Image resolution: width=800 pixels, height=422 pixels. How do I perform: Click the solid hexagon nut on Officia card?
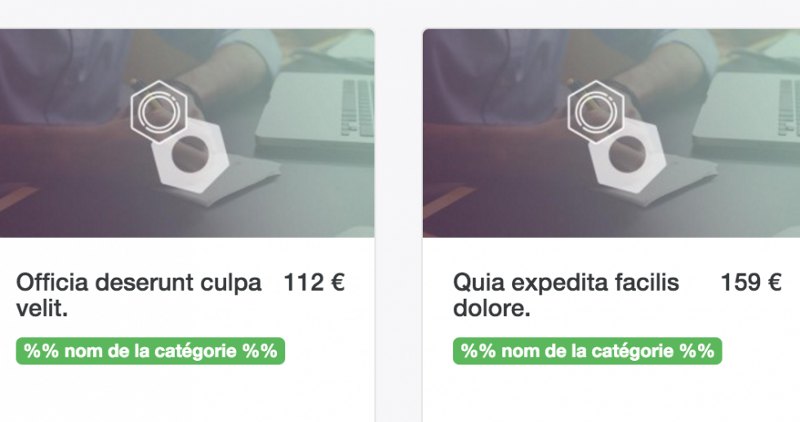click(x=191, y=157)
